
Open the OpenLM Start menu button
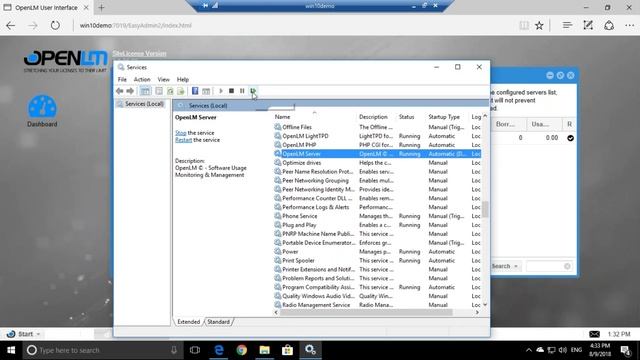click(24, 334)
